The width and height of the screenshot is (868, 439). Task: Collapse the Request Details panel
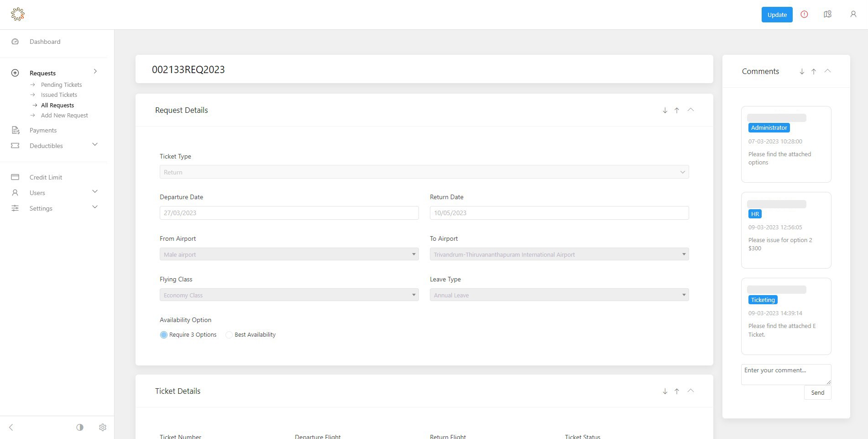[x=690, y=110]
